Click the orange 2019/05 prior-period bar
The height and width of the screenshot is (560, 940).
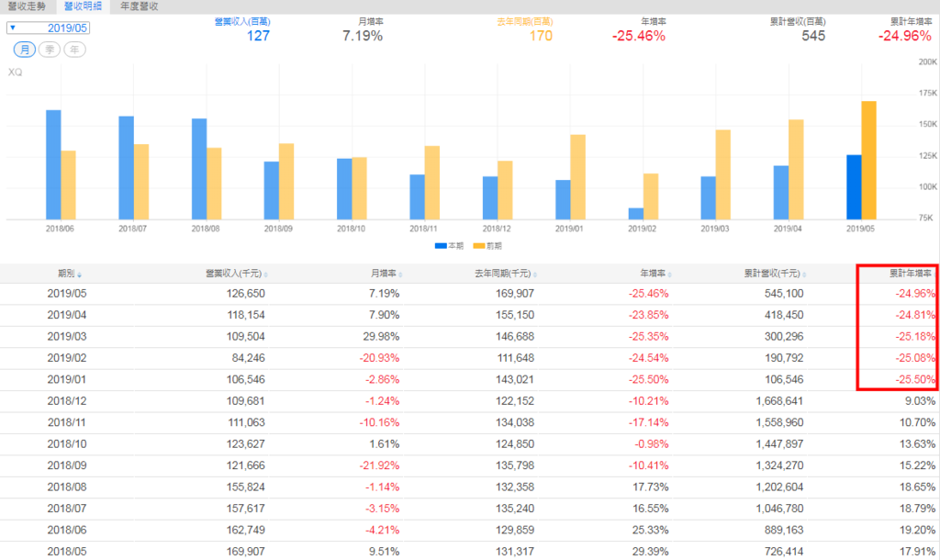(868, 160)
